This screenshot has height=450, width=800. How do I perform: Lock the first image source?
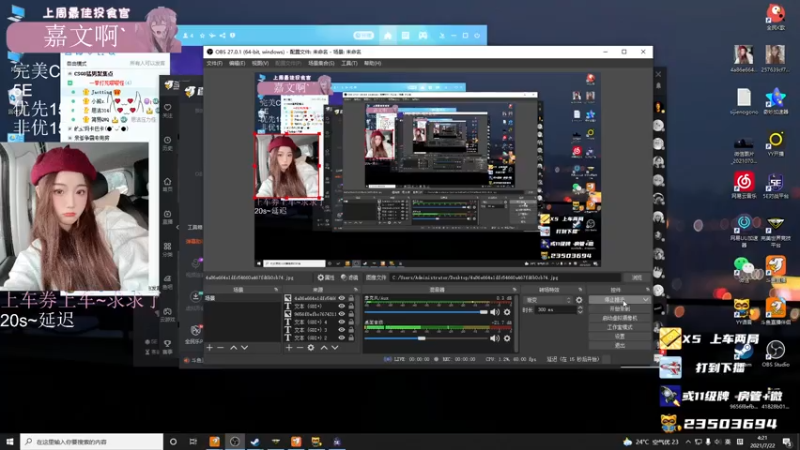351,298
